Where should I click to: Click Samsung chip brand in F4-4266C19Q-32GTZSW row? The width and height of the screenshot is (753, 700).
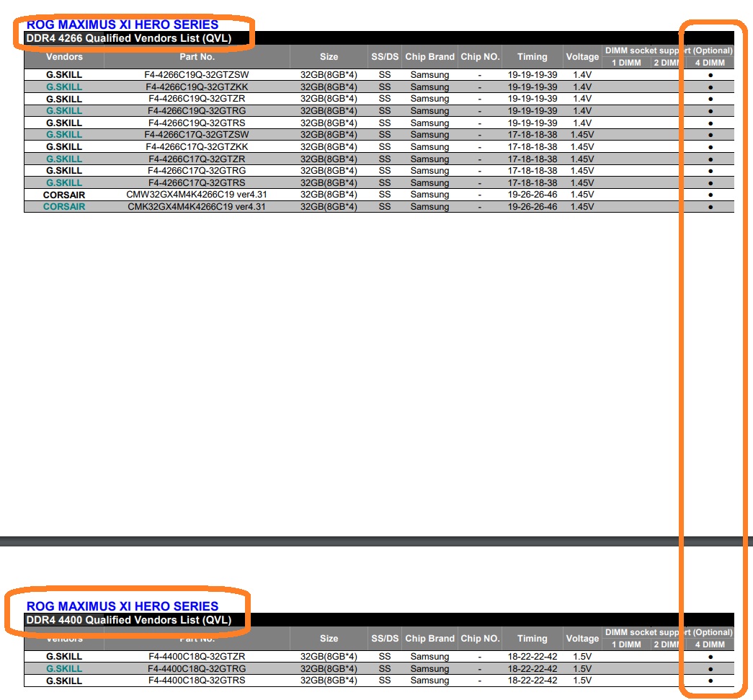429,75
